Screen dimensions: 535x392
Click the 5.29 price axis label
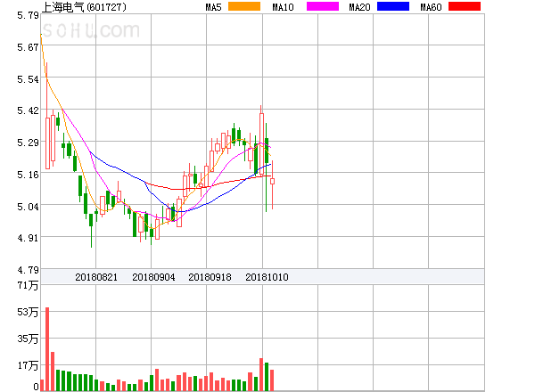[28, 143]
